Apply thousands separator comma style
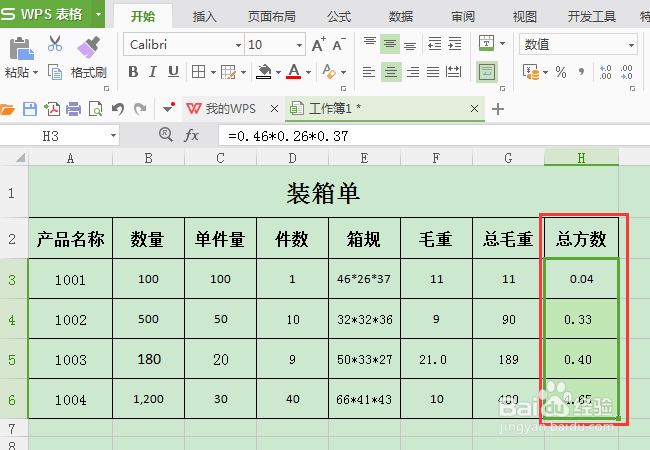The height and width of the screenshot is (450, 650). [x=582, y=72]
